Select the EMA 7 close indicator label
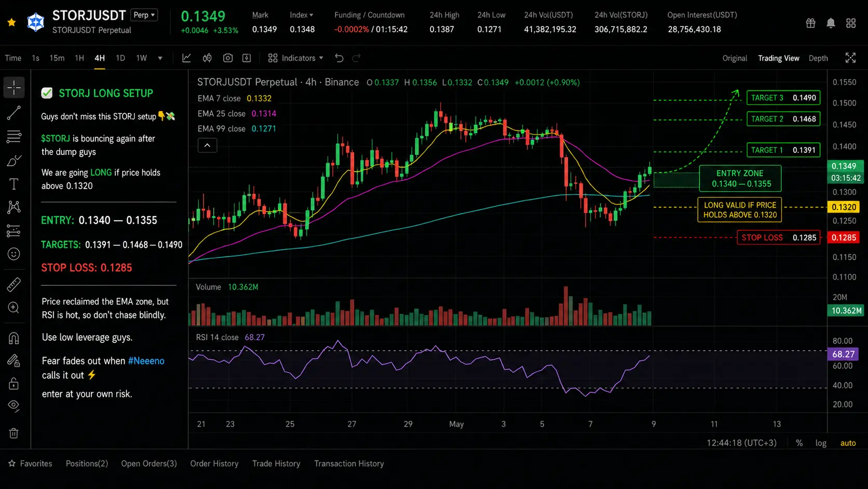868x489 pixels. (219, 98)
